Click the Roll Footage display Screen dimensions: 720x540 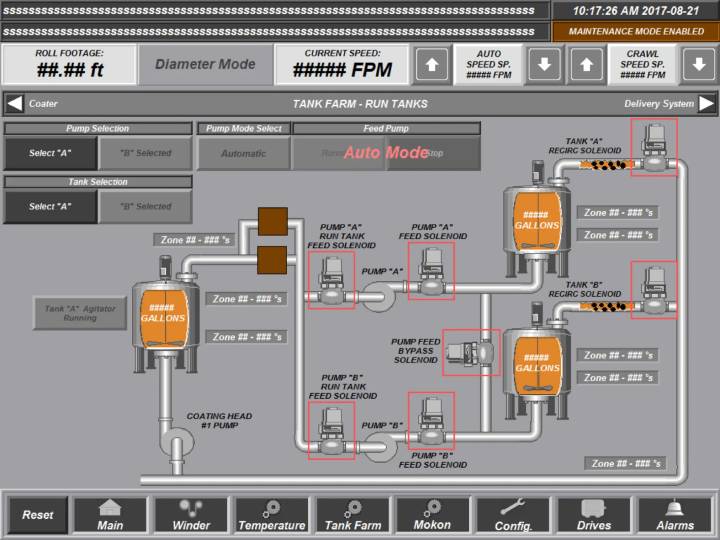[x=69, y=64]
